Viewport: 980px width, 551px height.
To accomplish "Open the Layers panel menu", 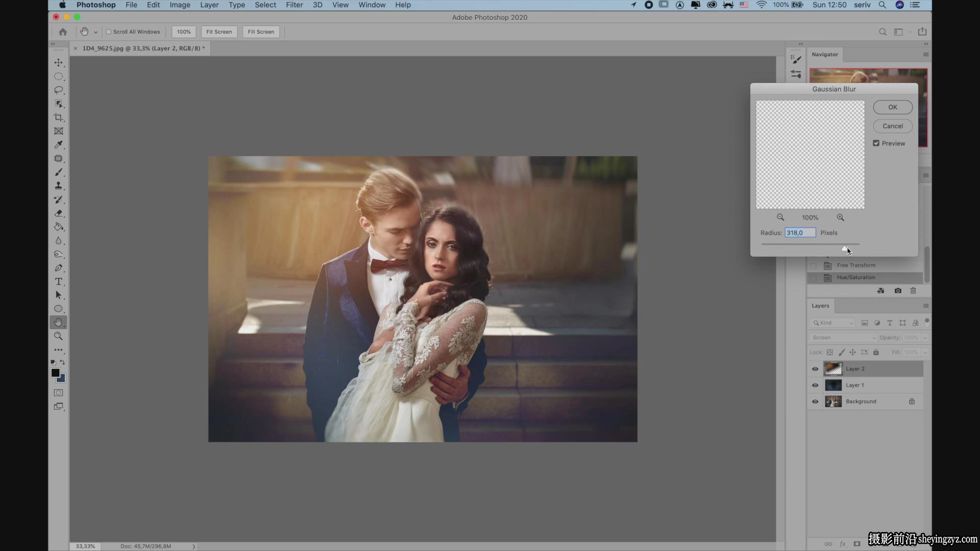I will (x=925, y=306).
